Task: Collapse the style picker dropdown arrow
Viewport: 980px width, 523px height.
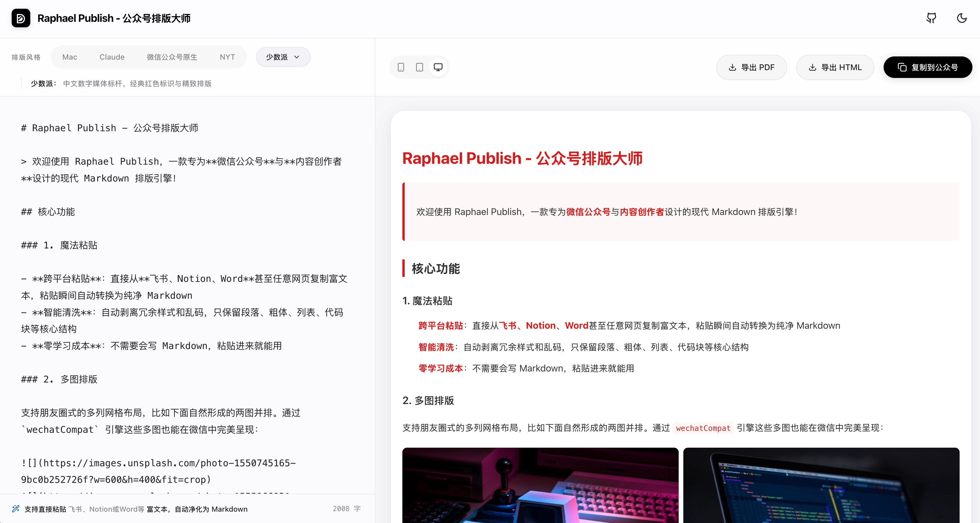Action: coord(297,57)
